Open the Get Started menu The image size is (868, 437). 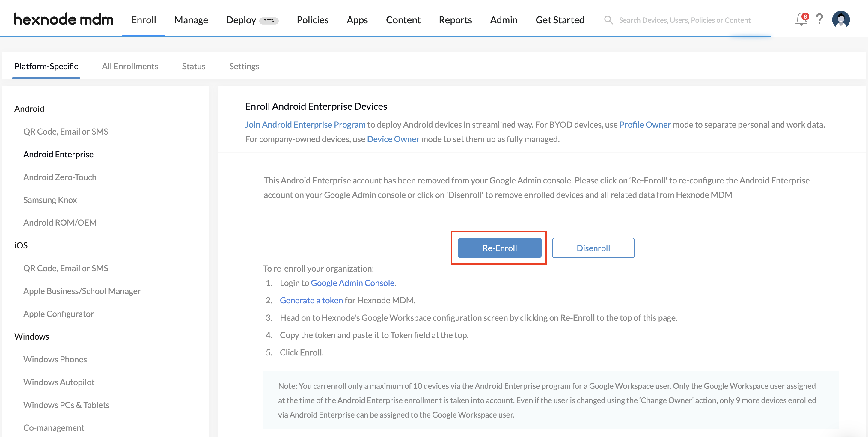pyautogui.click(x=560, y=20)
